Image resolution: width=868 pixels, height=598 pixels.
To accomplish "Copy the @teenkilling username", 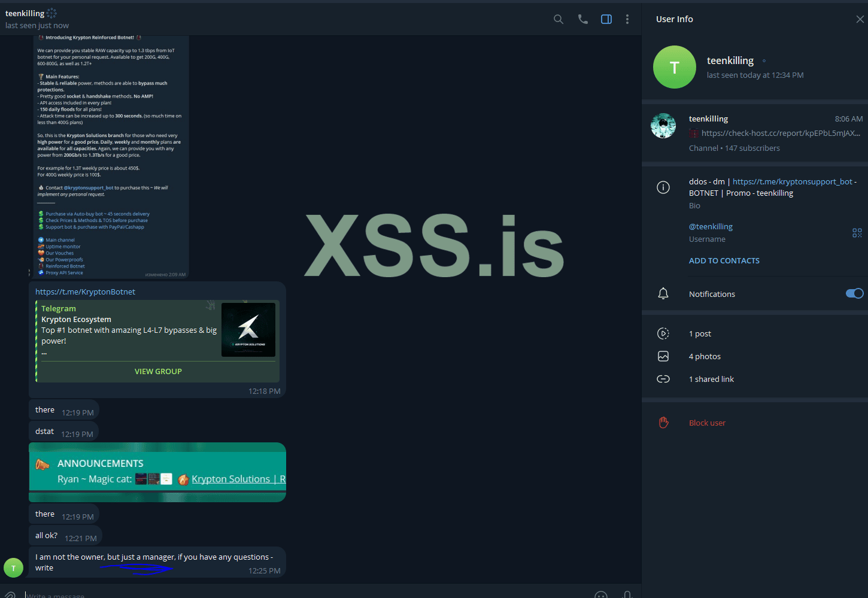I will [711, 226].
